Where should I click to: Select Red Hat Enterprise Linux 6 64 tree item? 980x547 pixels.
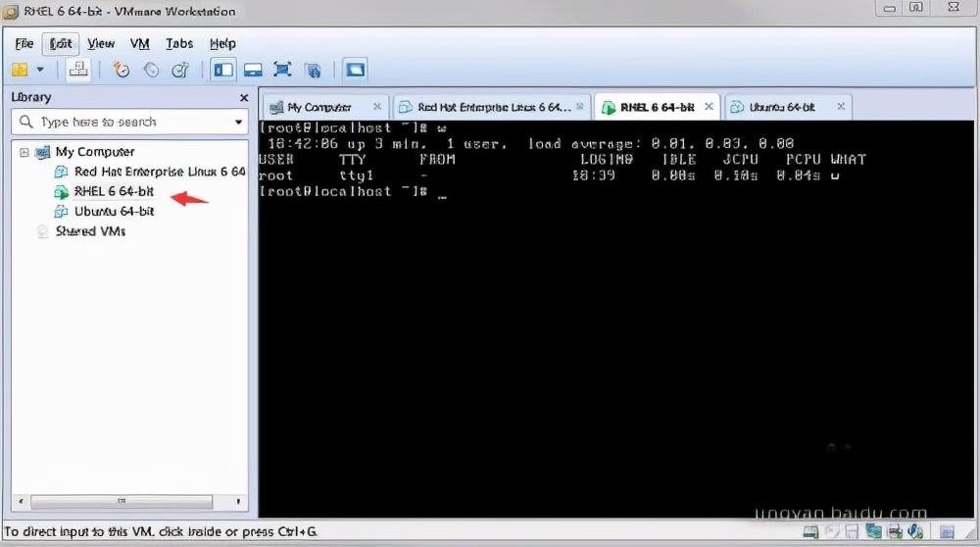pyautogui.click(x=160, y=172)
